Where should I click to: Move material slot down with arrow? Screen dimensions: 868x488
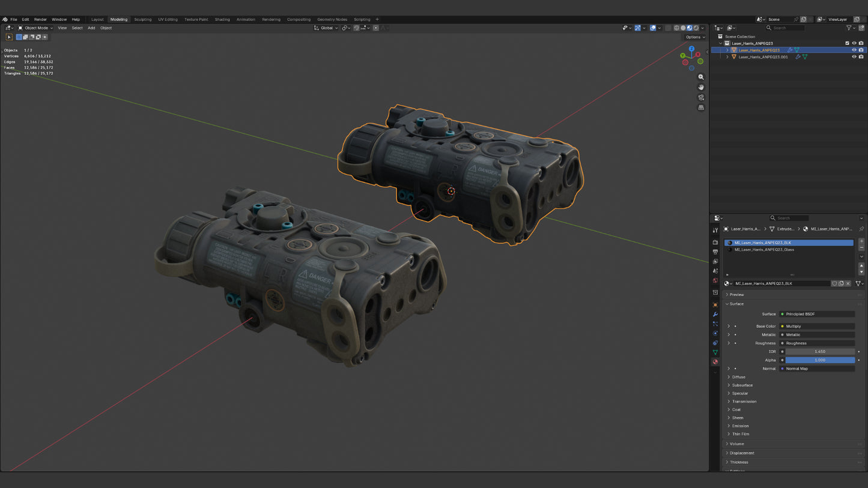point(861,272)
